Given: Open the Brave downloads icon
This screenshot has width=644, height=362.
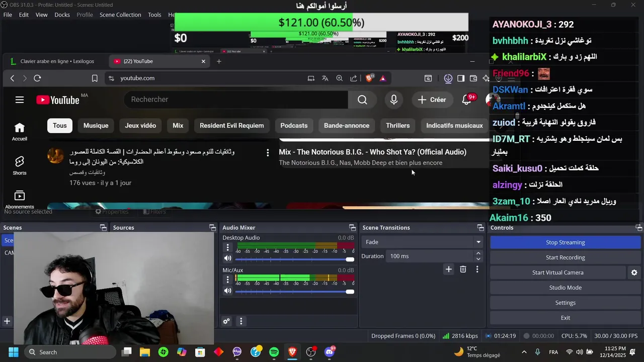Looking at the screenshot, I should [x=448, y=78].
